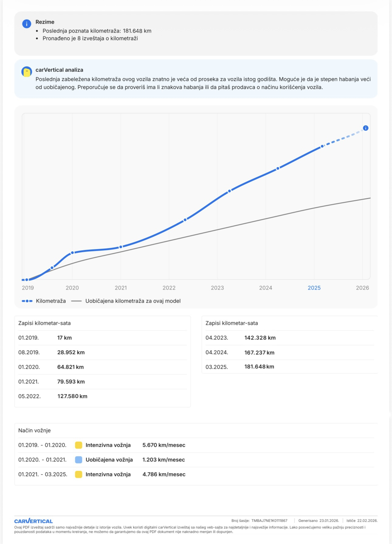Click the chassis number TMBAJ7NE1K0111867

coord(269,521)
